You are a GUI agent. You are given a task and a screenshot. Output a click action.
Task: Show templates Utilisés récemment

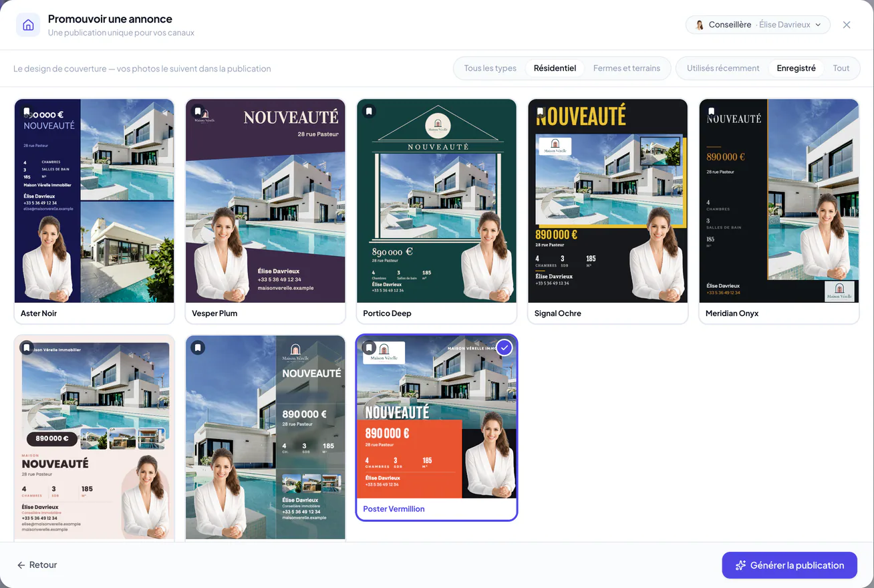click(723, 68)
